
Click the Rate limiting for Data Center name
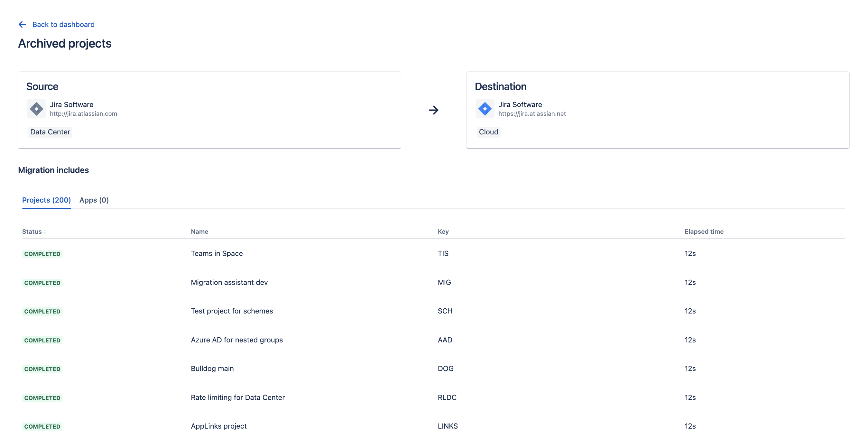237,397
